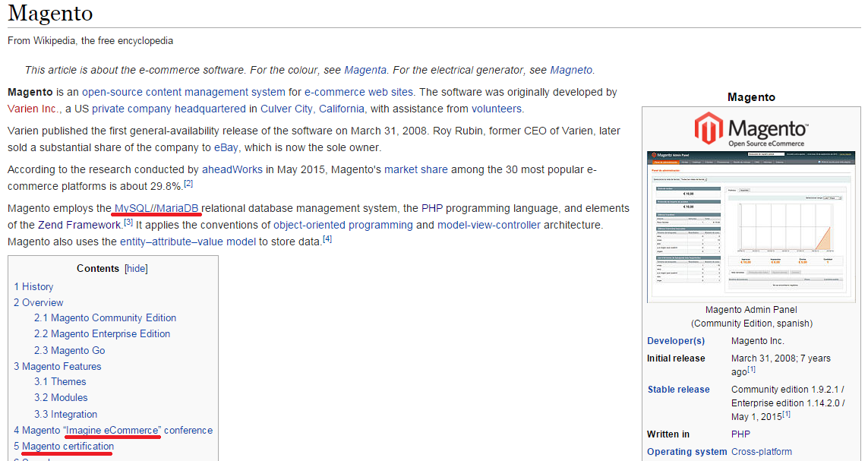Jump to section 3 Magento Features
The image size is (868, 461).
tap(58, 366)
